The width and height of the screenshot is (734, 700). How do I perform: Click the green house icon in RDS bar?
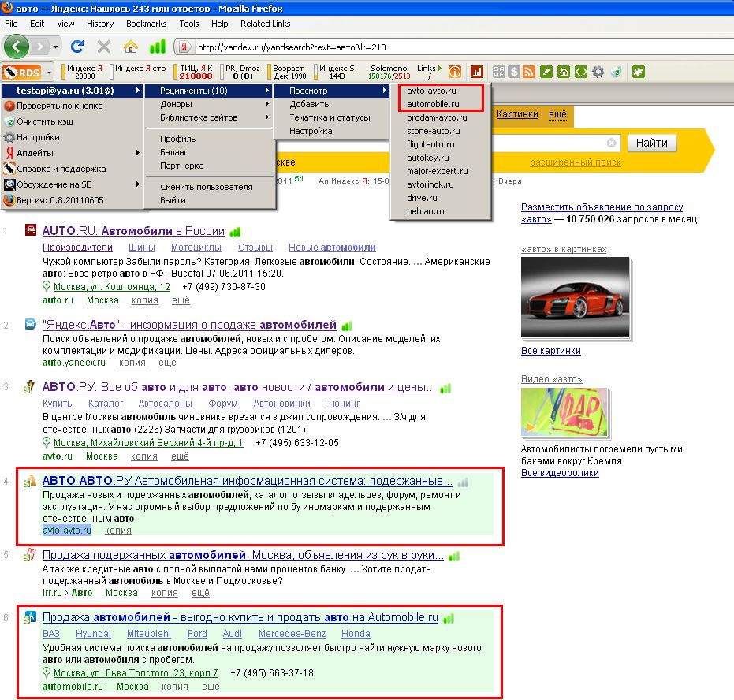coord(564,72)
